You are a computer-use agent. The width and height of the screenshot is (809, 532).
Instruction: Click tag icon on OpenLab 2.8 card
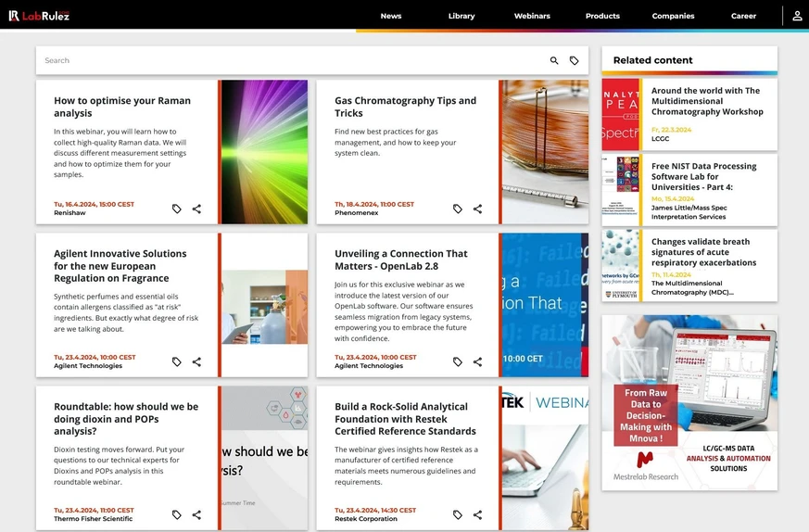coord(458,361)
